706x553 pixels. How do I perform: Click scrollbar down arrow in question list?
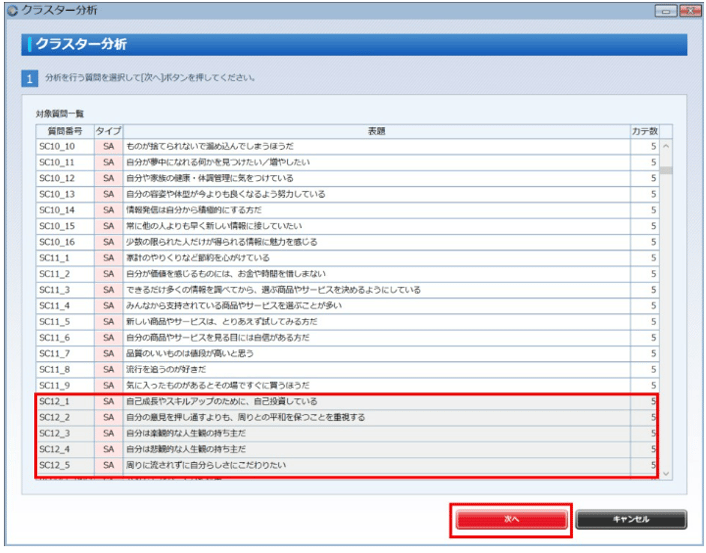point(666,471)
